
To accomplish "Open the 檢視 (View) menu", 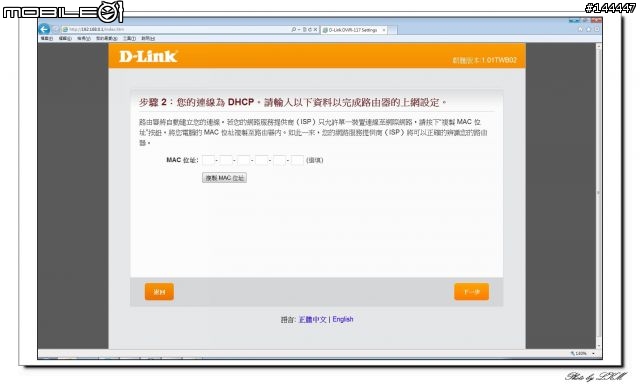I will coord(84,38).
